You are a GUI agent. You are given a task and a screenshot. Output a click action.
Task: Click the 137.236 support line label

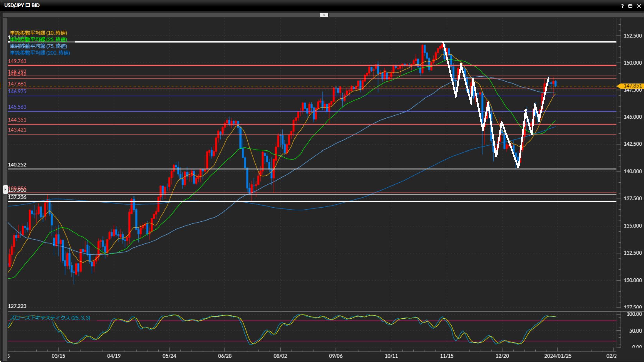[17, 197]
